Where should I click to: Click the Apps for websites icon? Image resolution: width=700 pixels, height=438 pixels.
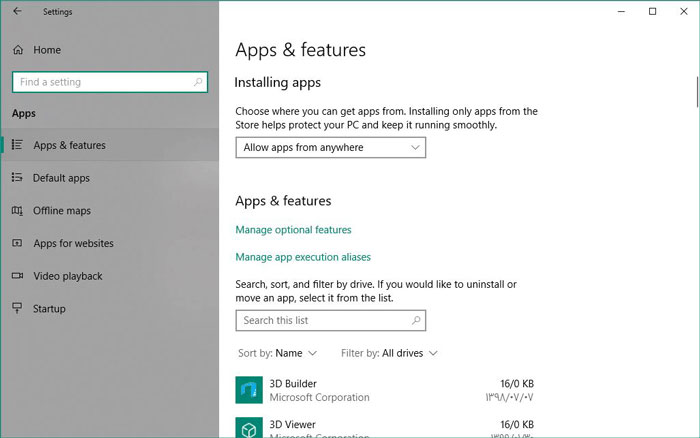pos(17,243)
